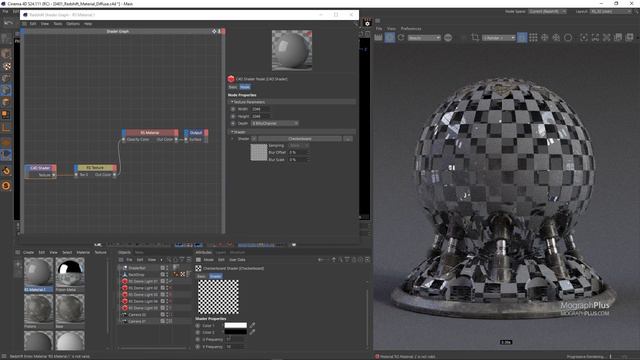The height and width of the screenshot is (360, 640).
Task: Click the chrome metal material thumbnail
Action: click(x=70, y=271)
